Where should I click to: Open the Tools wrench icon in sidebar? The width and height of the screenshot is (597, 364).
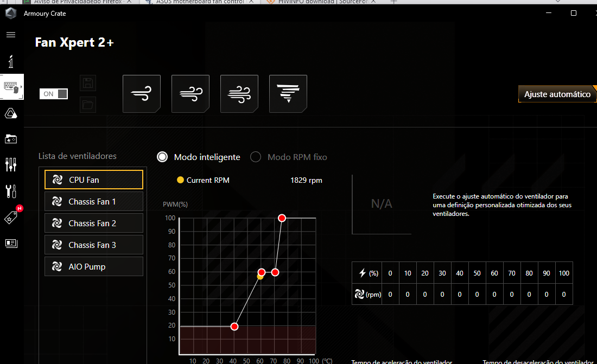coord(11,191)
